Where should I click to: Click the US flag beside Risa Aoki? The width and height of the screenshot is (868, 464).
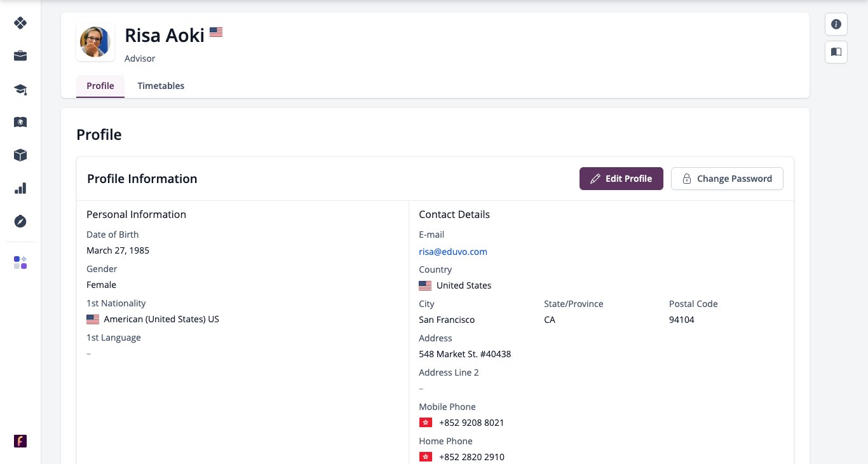coord(216,32)
